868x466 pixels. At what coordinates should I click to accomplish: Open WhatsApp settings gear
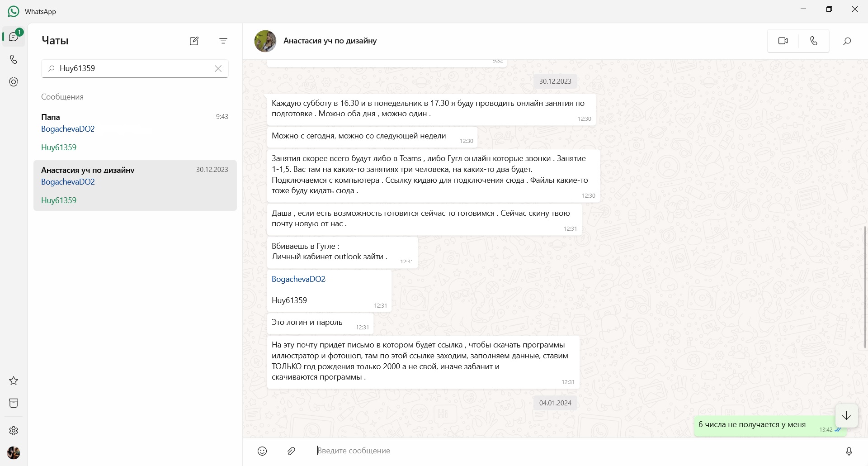(x=14, y=430)
